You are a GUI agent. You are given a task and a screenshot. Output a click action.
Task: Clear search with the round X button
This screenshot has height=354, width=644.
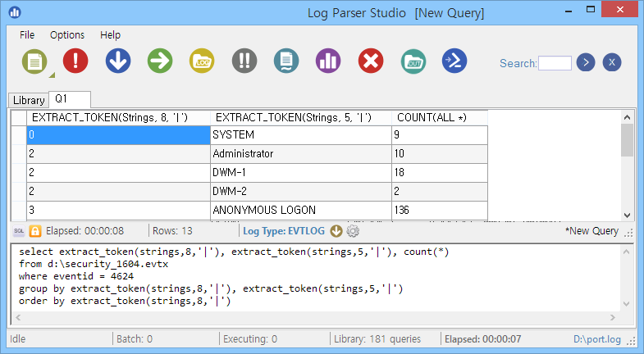click(x=612, y=62)
